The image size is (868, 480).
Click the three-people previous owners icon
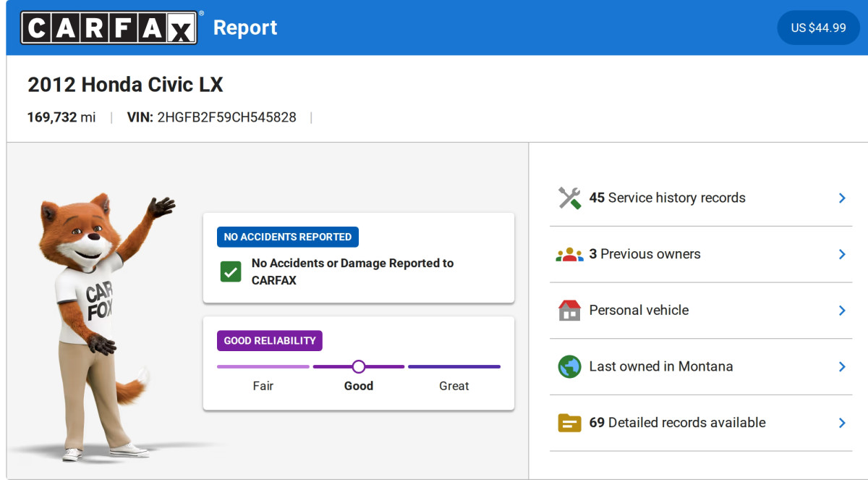(570, 254)
